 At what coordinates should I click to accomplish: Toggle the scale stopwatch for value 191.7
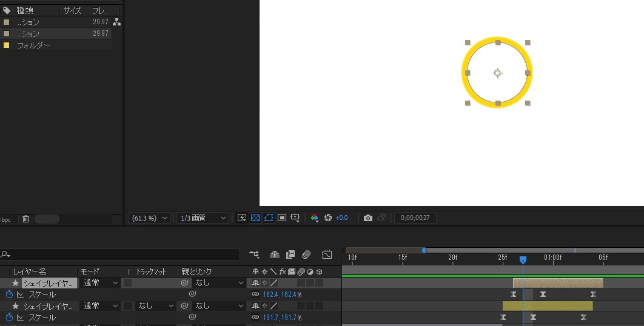(10, 318)
